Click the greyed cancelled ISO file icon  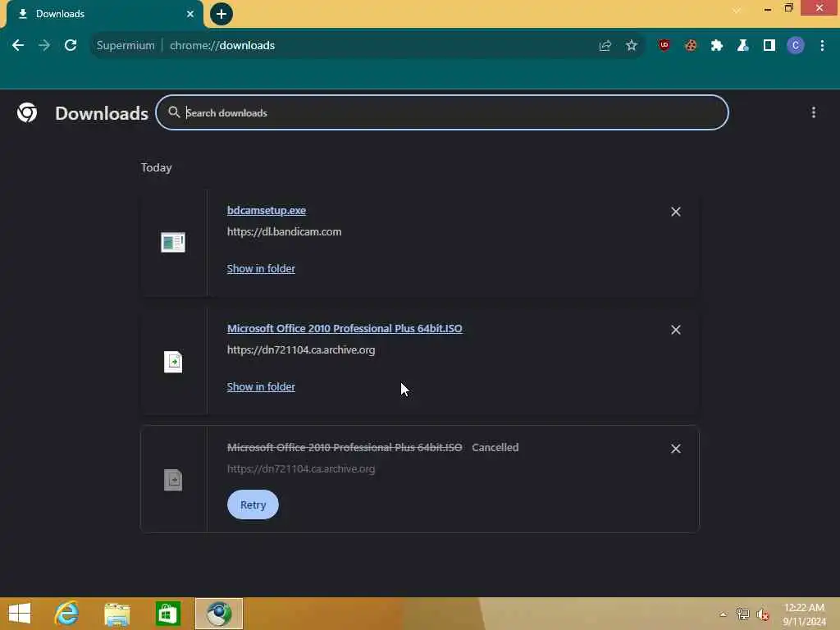pyautogui.click(x=173, y=480)
